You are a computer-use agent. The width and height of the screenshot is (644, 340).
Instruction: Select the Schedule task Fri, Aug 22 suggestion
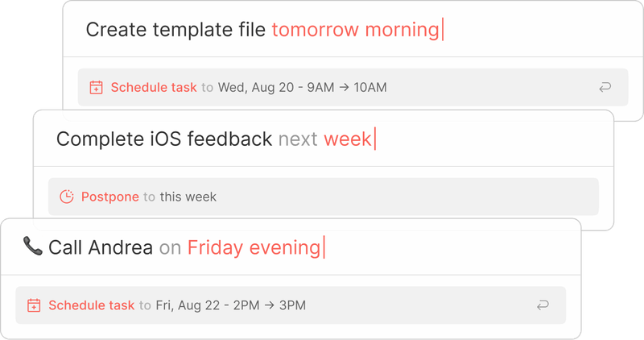(x=291, y=305)
